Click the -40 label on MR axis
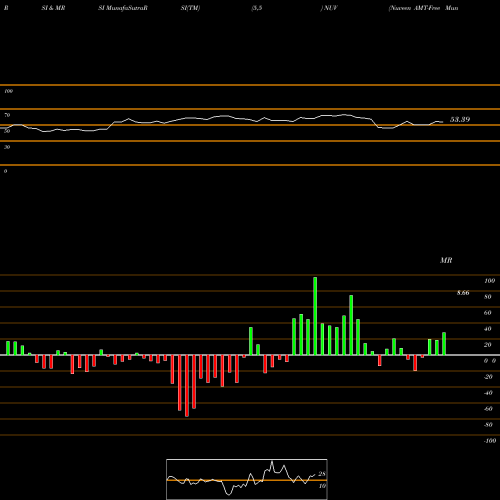The image size is (500, 500). [488, 393]
